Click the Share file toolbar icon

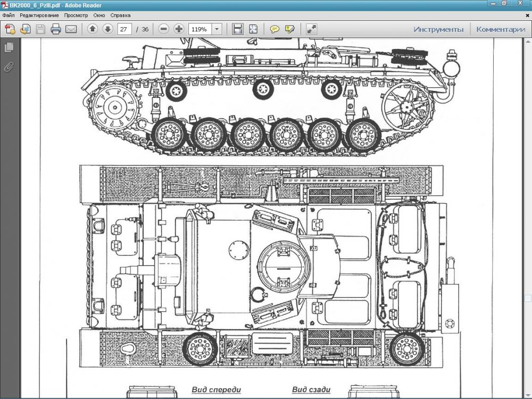[x=25, y=29]
